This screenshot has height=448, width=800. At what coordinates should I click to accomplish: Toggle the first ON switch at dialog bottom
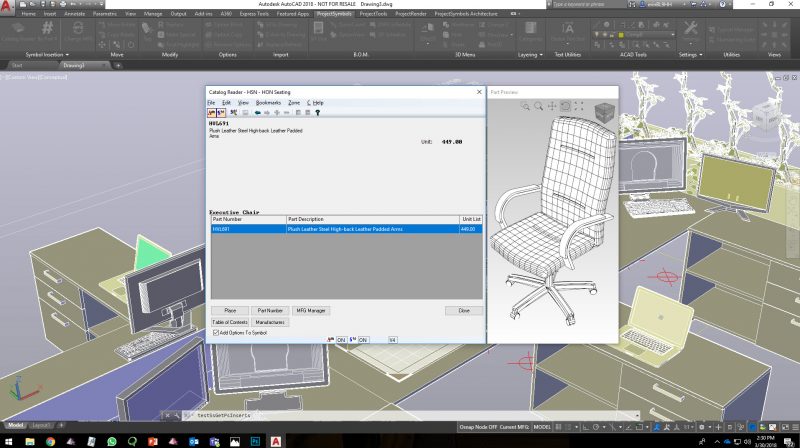pyautogui.click(x=342, y=340)
